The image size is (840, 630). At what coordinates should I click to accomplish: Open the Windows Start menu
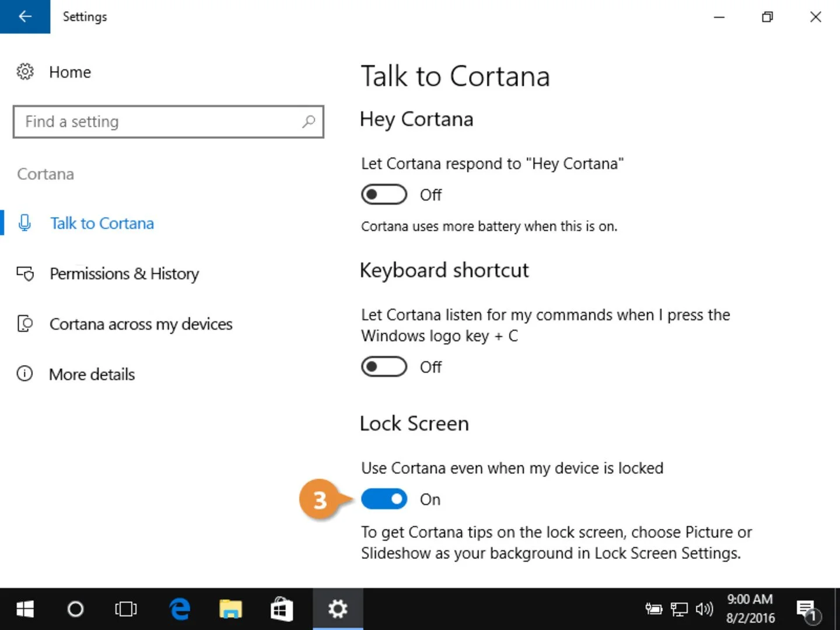point(25,610)
